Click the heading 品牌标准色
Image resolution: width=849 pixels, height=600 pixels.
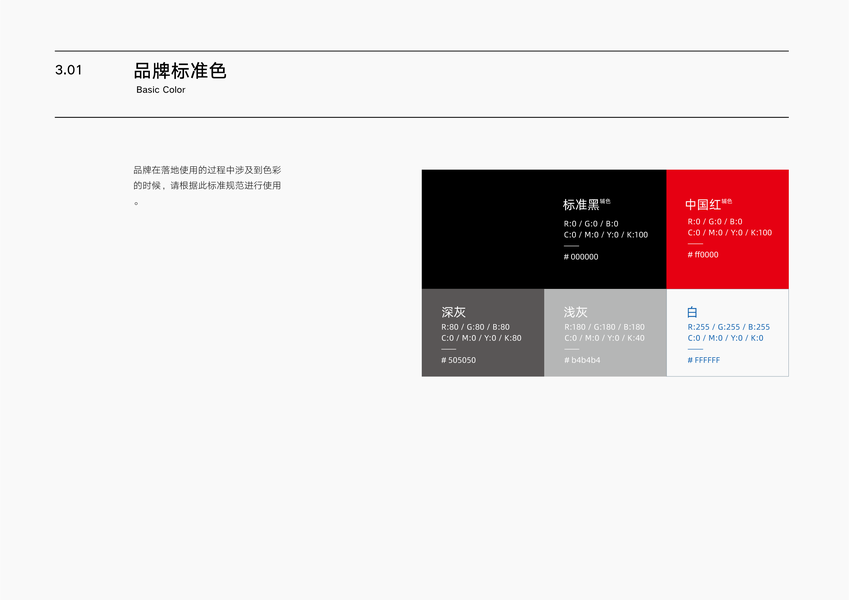click(x=180, y=71)
